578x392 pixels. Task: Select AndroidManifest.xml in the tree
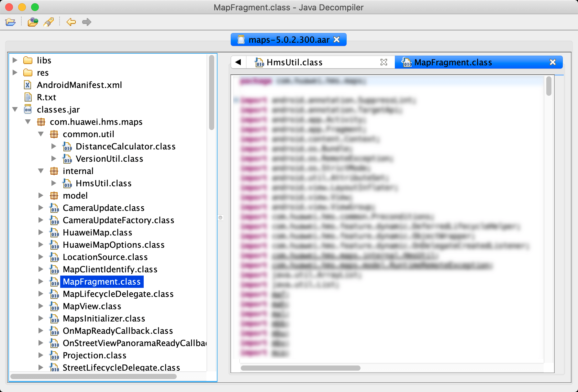click(x=79, y=85)
